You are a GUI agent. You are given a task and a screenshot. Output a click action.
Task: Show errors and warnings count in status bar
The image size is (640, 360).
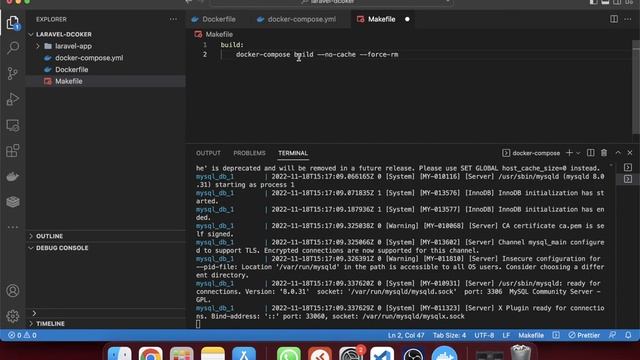22,335
